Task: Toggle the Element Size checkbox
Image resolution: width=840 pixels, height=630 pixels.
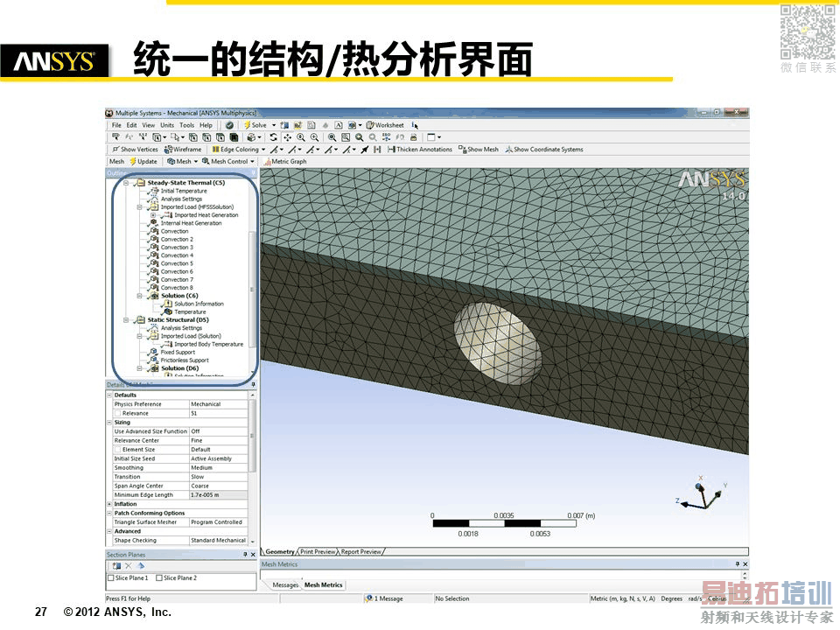Action: [117, 450]
